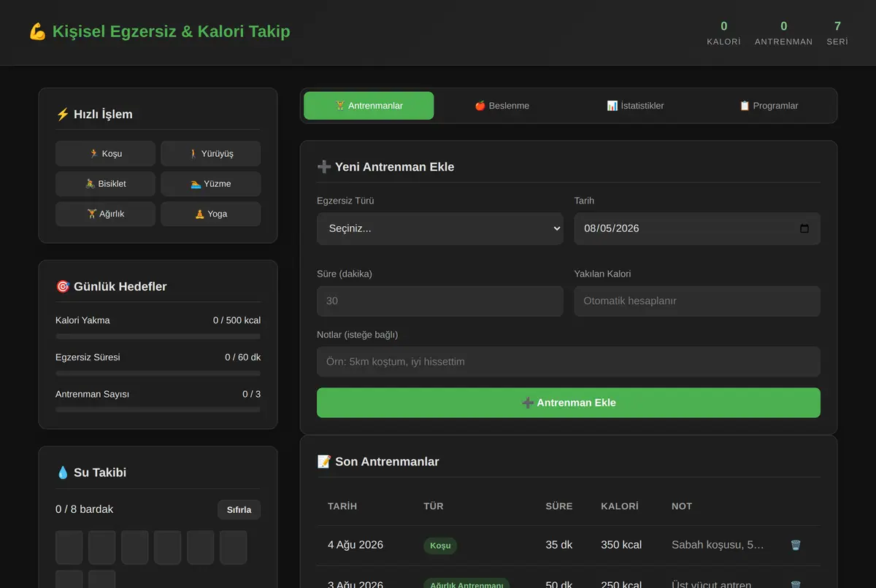Switch to the Antrenmanlar tab
Image resolution: width=876 pixels, height=588 pixels.
click(x=369, y=106)
